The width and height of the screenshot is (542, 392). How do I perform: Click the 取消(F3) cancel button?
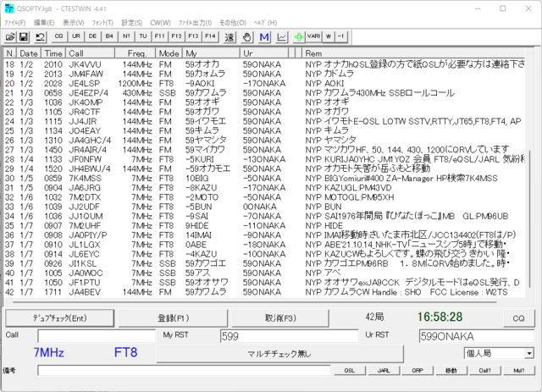coord(280,318)
